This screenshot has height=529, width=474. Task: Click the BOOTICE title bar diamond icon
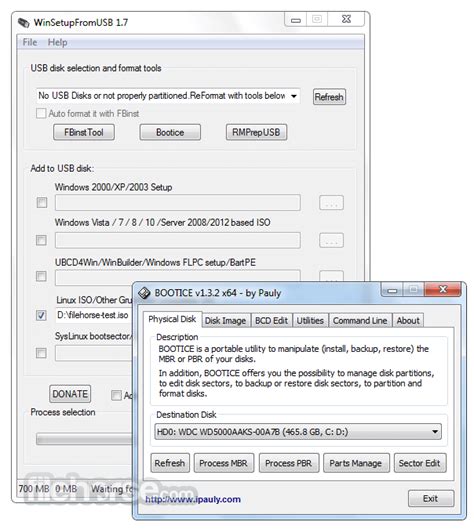144,293
